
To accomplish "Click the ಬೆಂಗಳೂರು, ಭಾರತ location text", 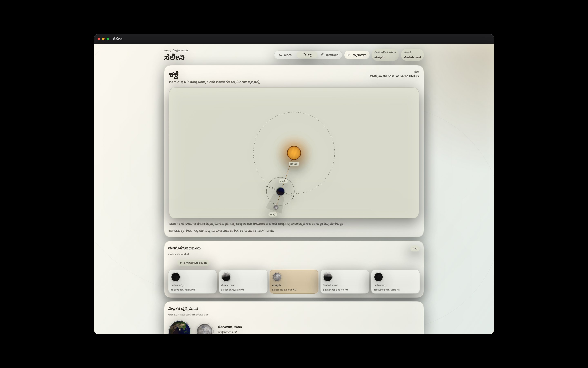I will (x=230, y=327).
